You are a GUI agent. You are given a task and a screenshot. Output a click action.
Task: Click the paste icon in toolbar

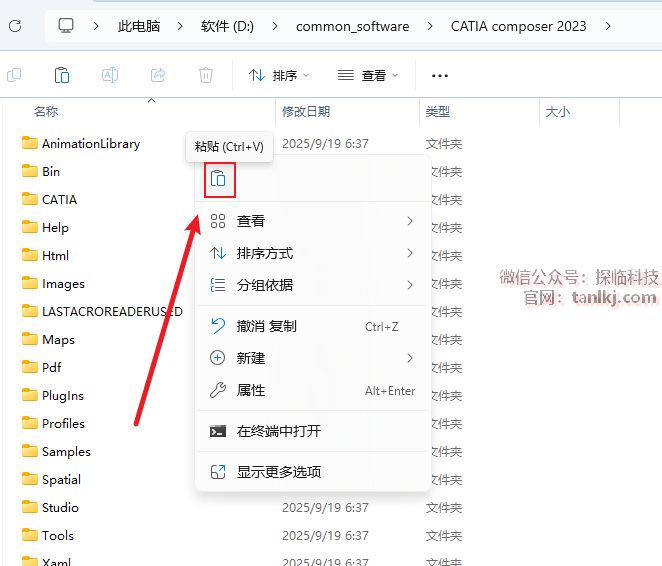pos(62,75)
